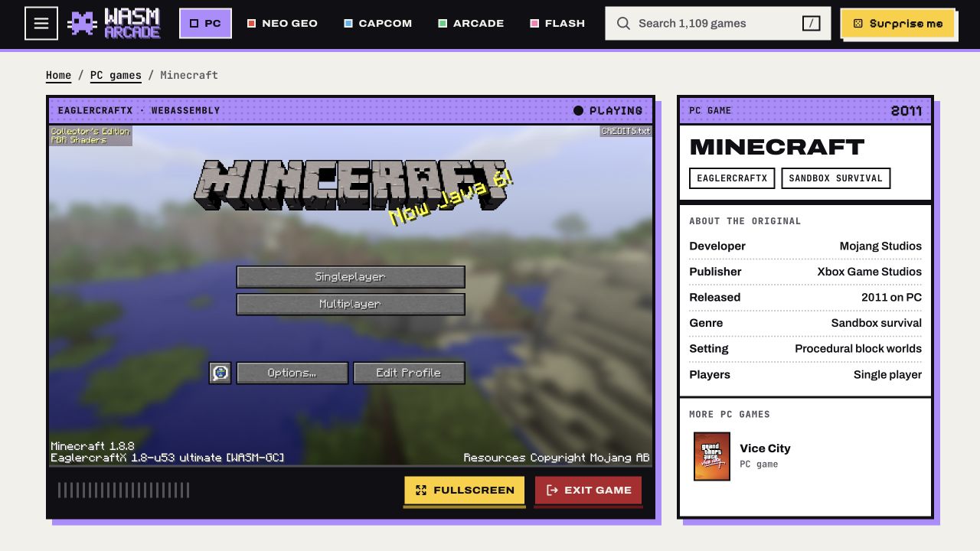The height and width of the screenshot is (551, 980).
Task: Click the 'Minecraft' breadcrumb text
Action: (x=189, y=75)
